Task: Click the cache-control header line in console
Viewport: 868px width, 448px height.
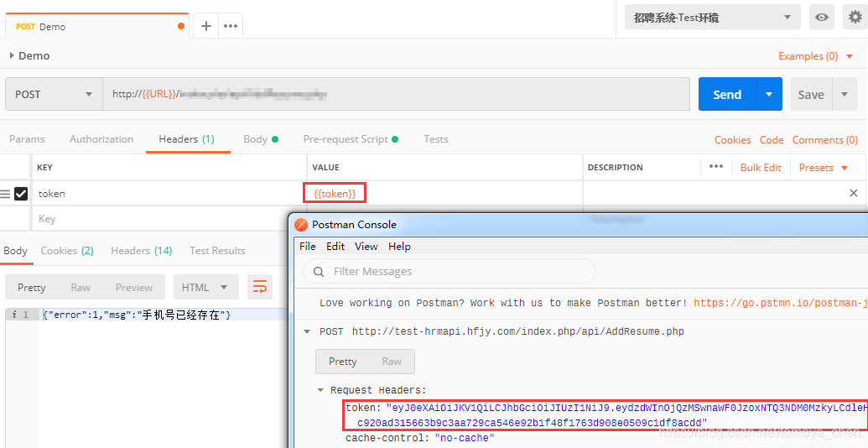Action: tap(419, 438)
